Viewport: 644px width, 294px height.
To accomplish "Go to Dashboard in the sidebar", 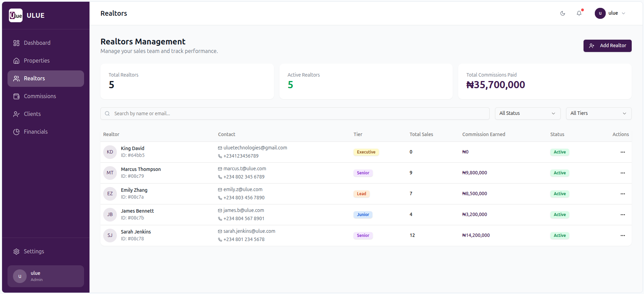I will click(x=37, y=43).
